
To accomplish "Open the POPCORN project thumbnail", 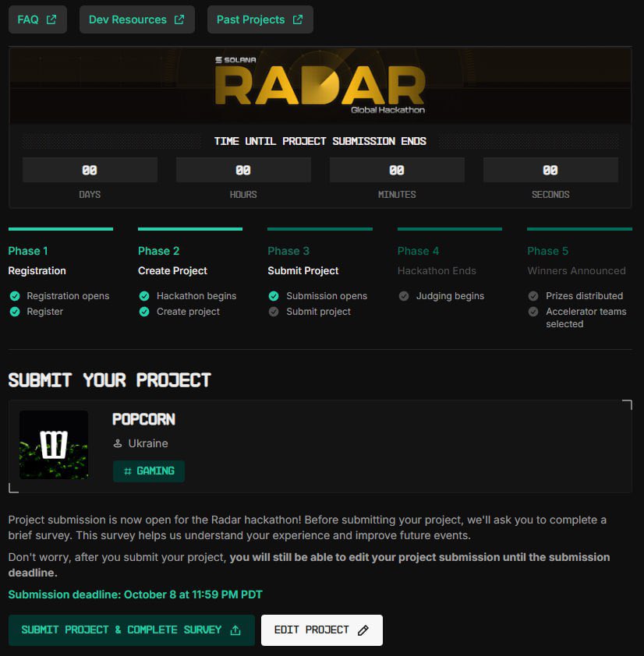I will pyautogui.click(x=53, y=444).
